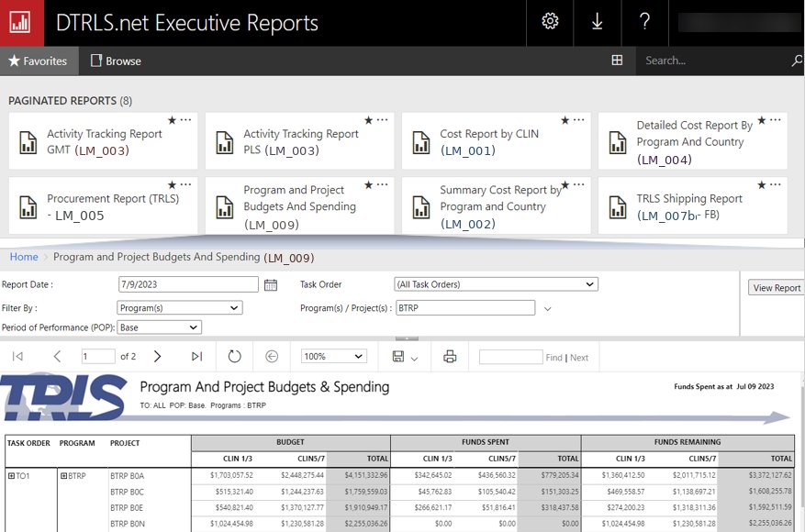This screenshot has height=532, width=805.
Task: Open Procurement Report (TRLS) - LM_005
Action: tap(103, 205)
